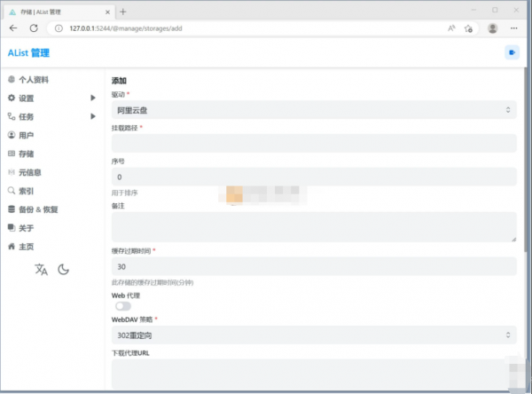
Task: Click the logout icon in header
Action: (x=512, y=52)
